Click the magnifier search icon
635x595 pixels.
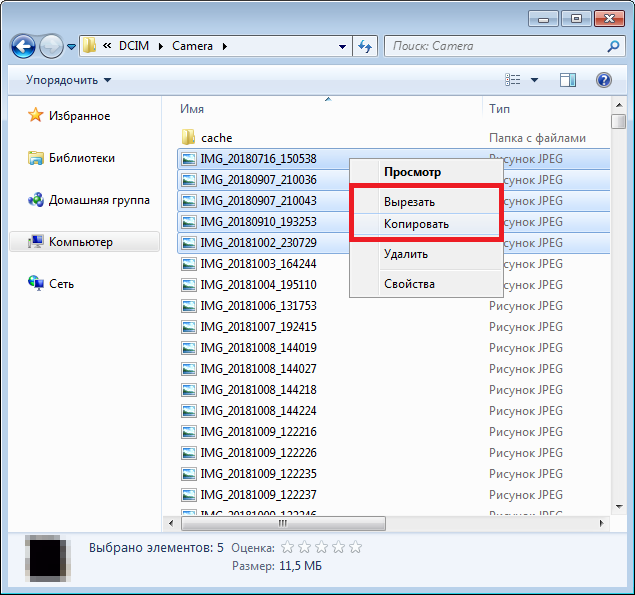pos(614,46)
